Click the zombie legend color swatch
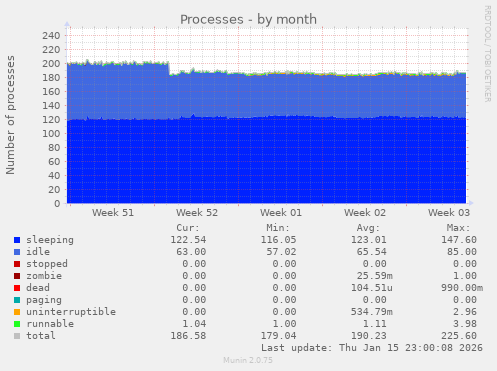This screenshot has height=371, width=497. pyautogui.click(x=17, y=276)
